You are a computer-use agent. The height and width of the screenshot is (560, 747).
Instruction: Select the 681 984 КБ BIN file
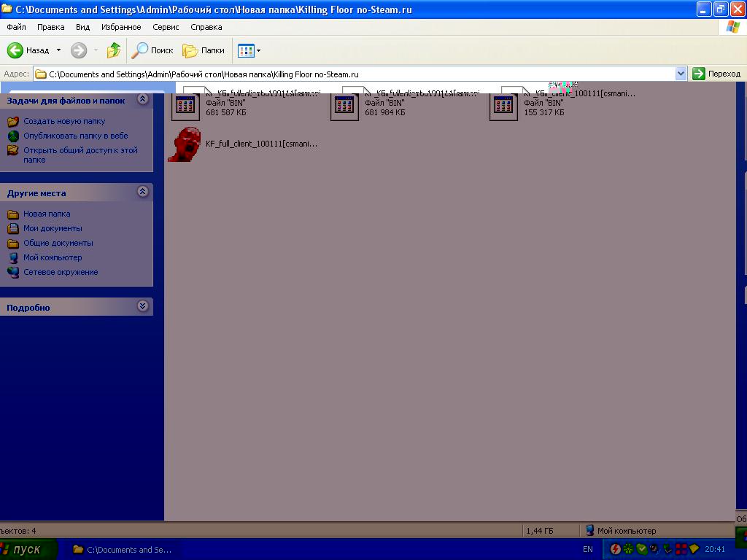[345, 106]
